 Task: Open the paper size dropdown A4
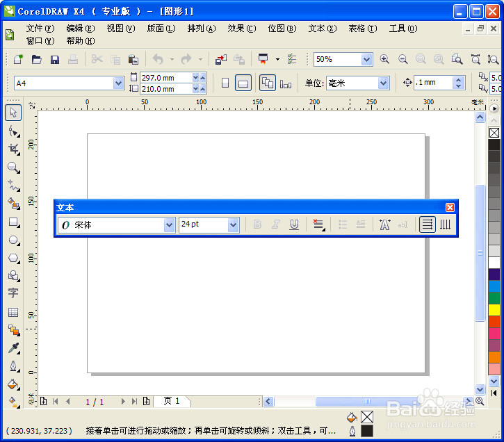[119, 83]
